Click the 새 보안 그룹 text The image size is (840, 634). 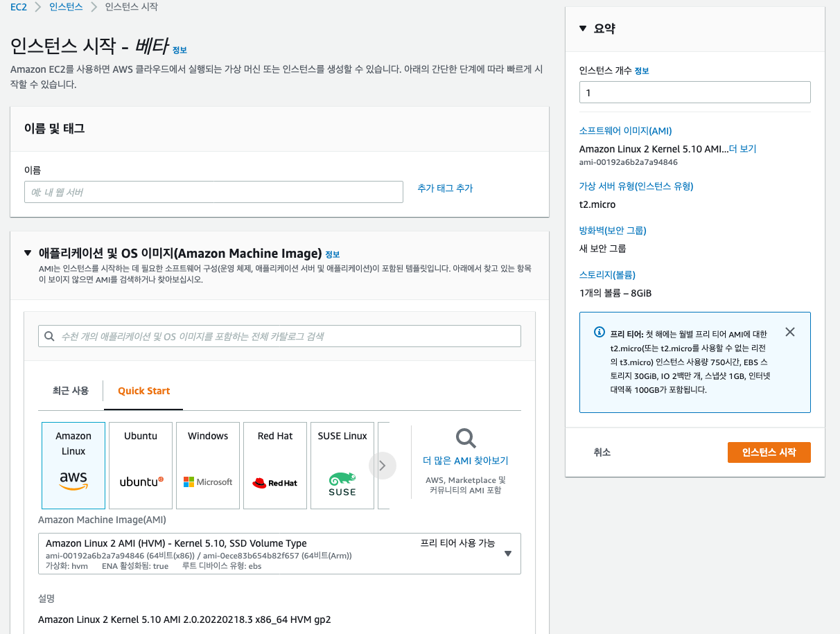tap(603, 248)
